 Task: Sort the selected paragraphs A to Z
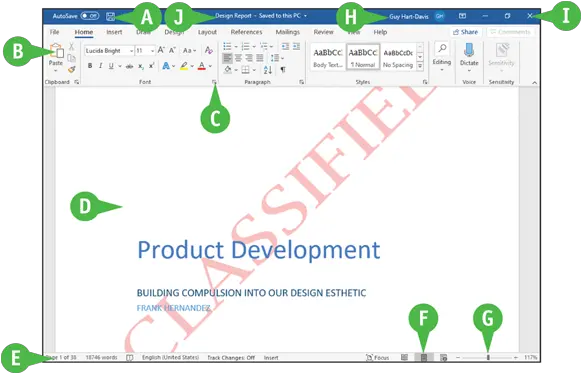pyautogui.click(x=268, y=69)
